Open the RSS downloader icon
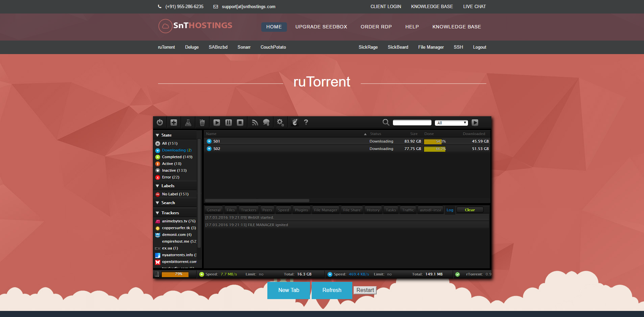The width and height of the screenshot is (644, 317). click(x=255, y=122)
